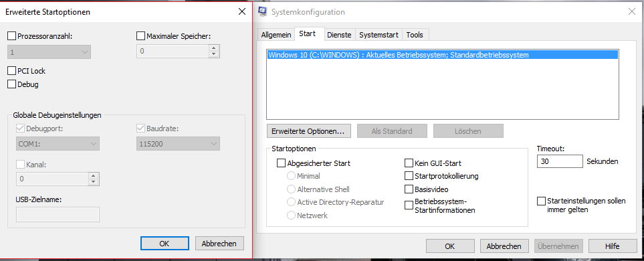Enable the Prozessoranzahl checkbox
Image resolution: width=644 pixels, height=261 pixels.
(11, 36)
